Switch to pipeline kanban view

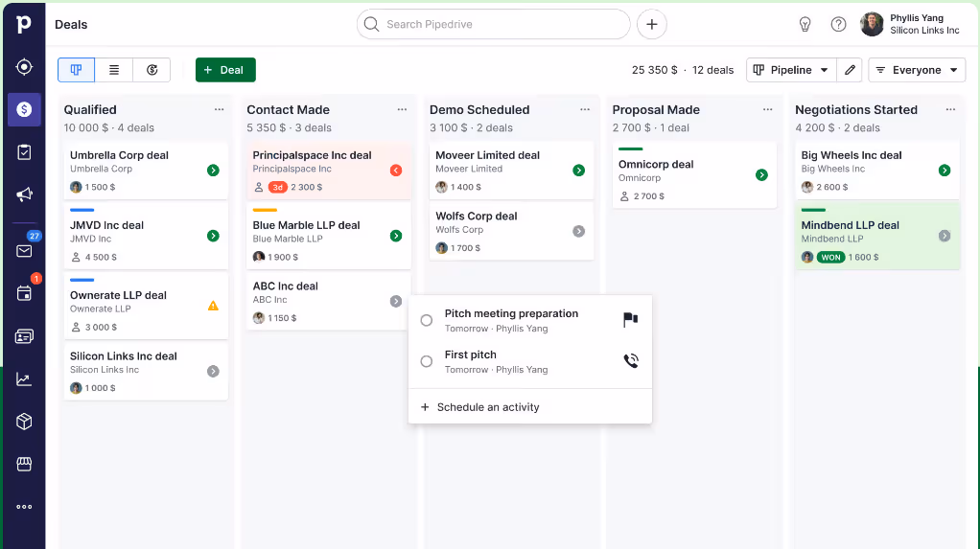[77, 70]
